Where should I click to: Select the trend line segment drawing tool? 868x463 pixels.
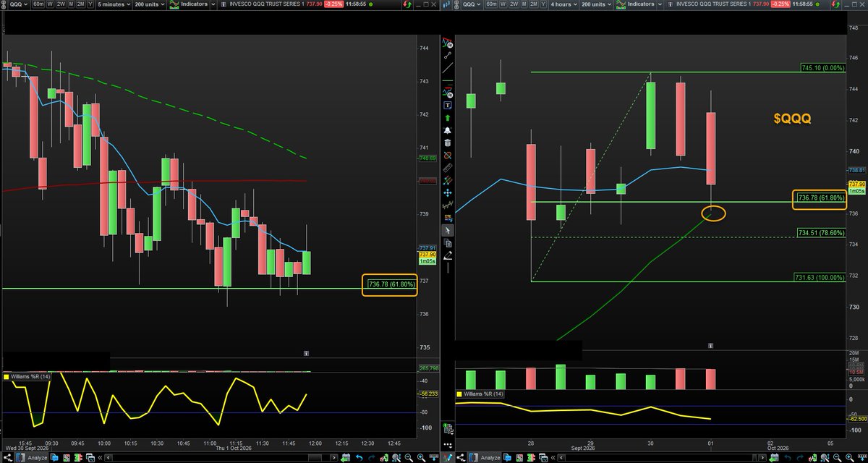(448, 55)
